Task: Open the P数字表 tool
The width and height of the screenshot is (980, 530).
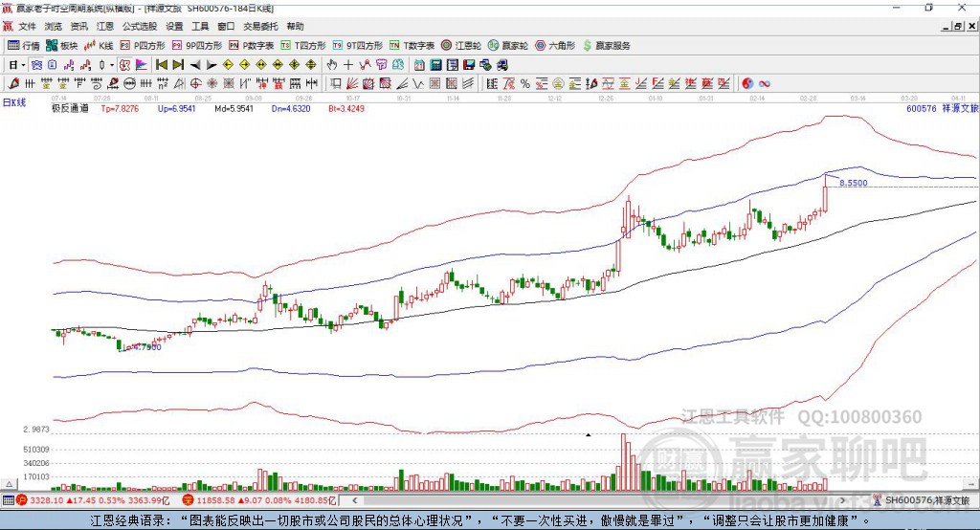Action: (252, 46)
